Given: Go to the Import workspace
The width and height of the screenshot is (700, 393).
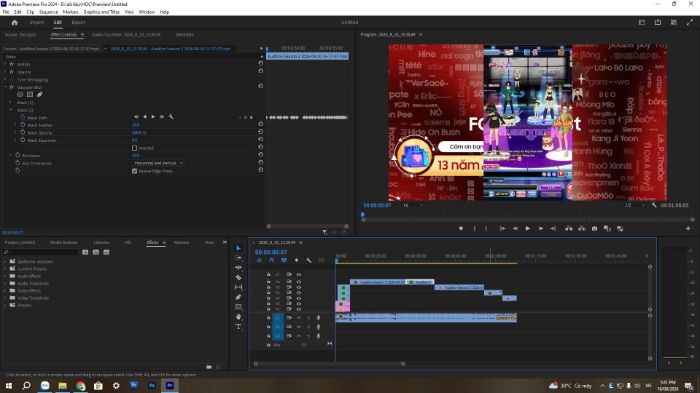Looking at the screenshot, I should pyautogui.click(x=37, y=22).
